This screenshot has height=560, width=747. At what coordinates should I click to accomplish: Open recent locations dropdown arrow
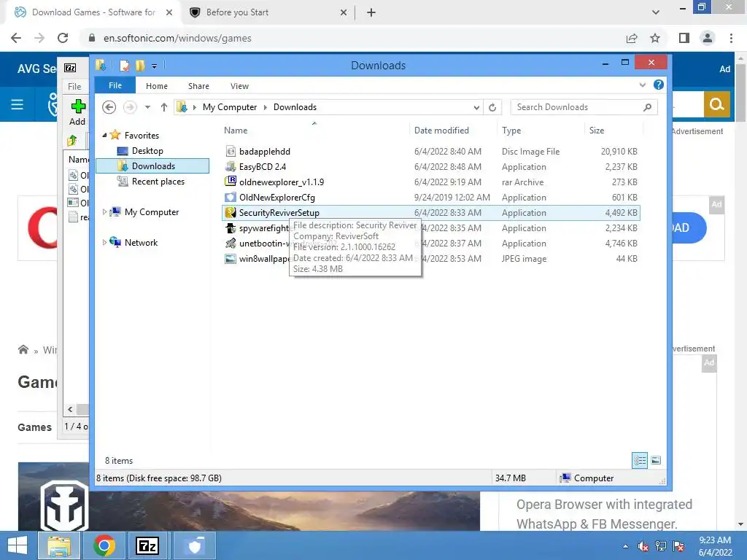(x=147, y=107)
